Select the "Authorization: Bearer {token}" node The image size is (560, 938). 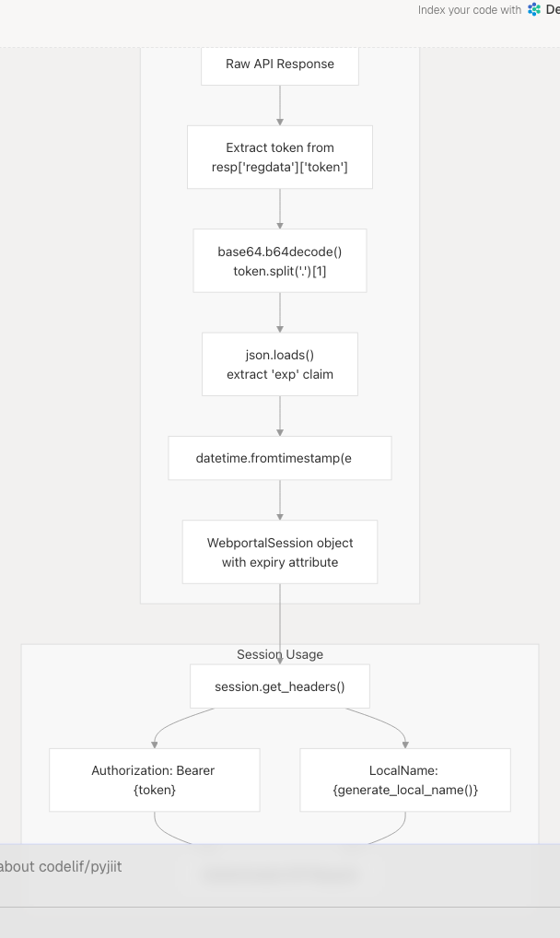(154, 780)
